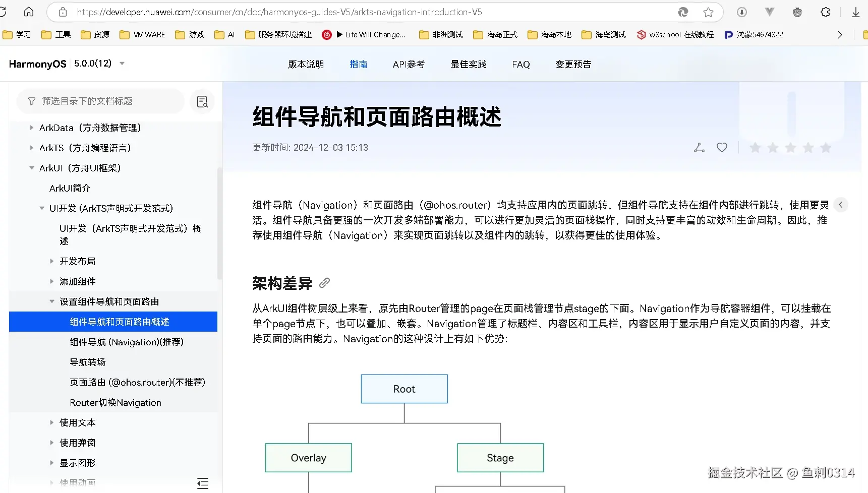
Task: Show more bookmarks with the chevron arrow
Action: point(840,34)
